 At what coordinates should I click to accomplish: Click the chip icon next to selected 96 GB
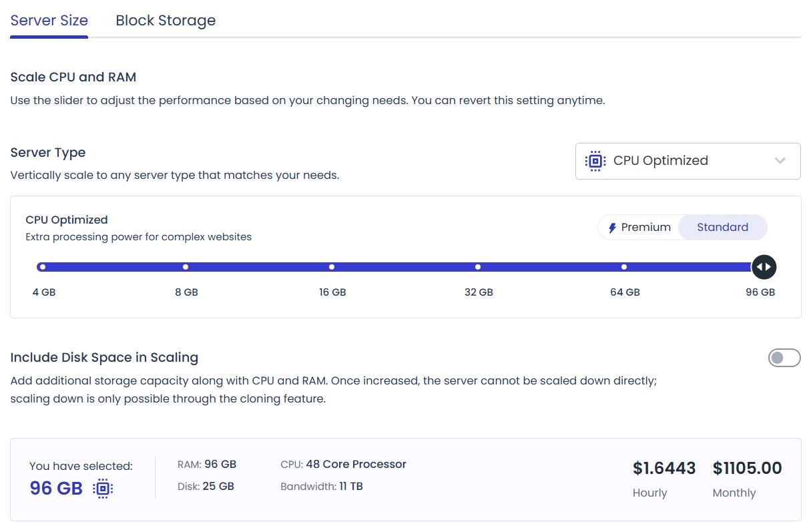pyautogui.click(x=103, y=488)
